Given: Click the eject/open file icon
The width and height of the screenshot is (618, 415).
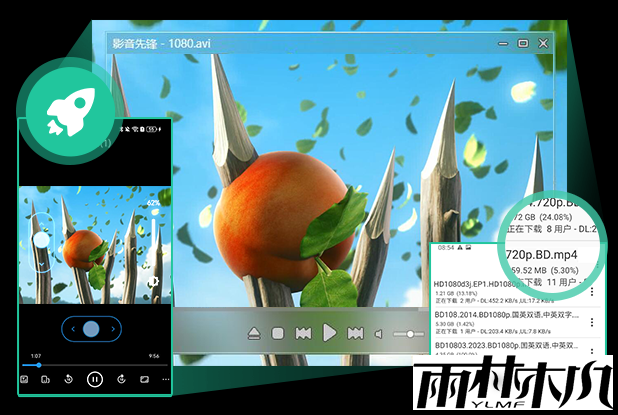Looking at the screenshot, I should [255, 333].
